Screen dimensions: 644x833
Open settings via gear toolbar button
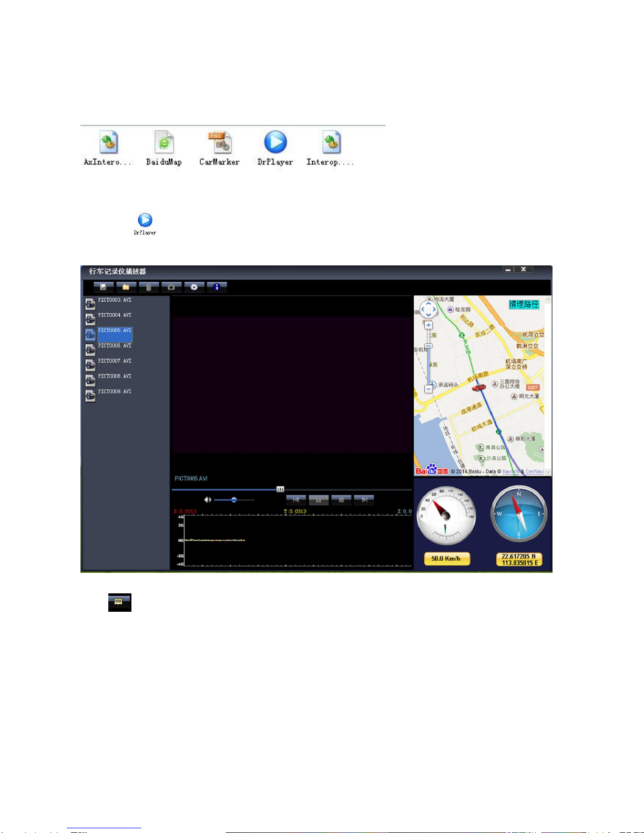194,287
